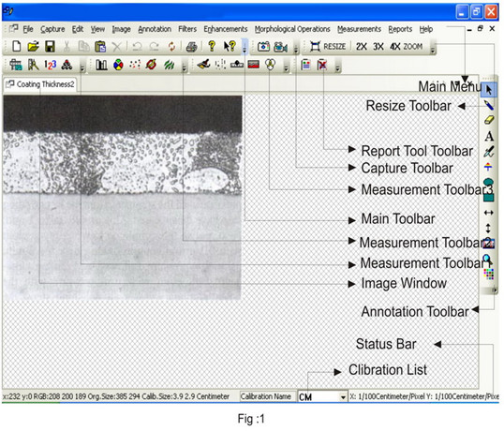The height and width of the screenshot is (431, 504).
Task: Expand Measurement Toolbar2 options arrow
Action: pos(184,67)
